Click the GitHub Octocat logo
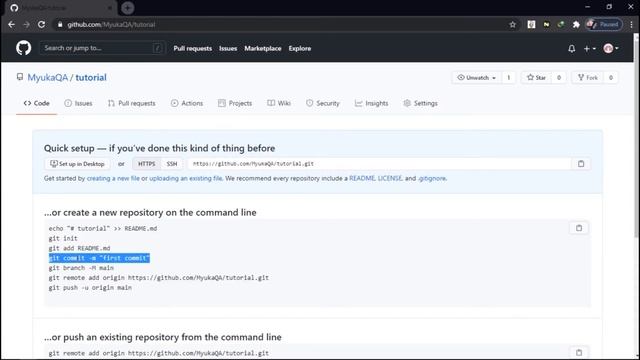This screenshot has height=360, width=640. [23, 48]
